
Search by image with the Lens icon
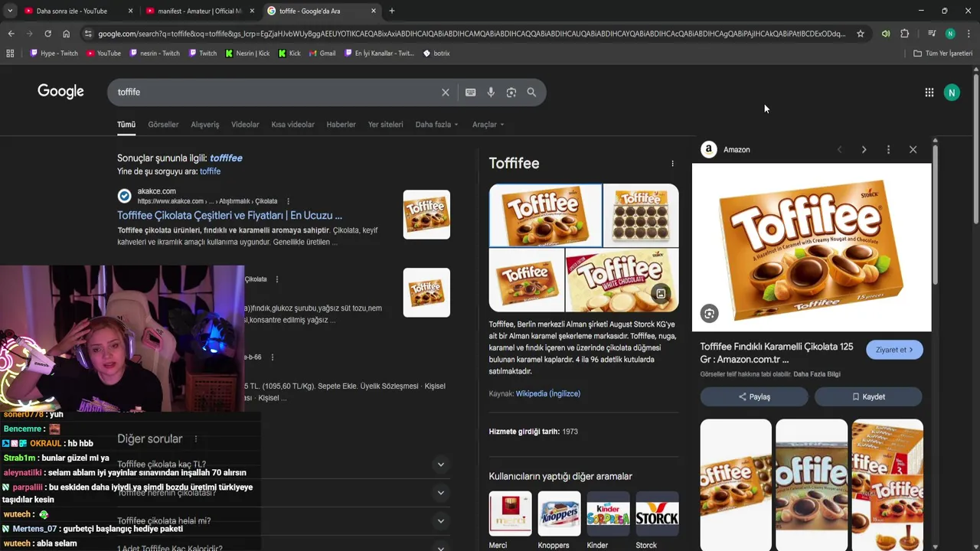[511, 93]
